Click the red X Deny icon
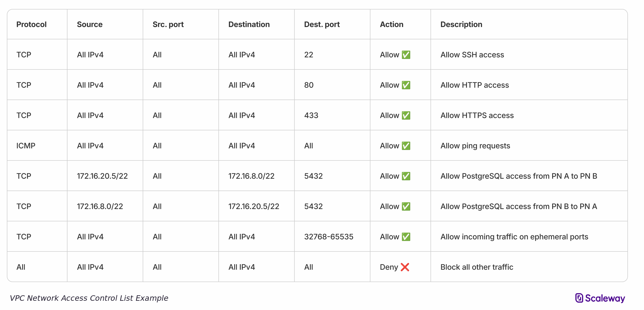The height and width of the screenshot is (310, 644). point(405,267)
